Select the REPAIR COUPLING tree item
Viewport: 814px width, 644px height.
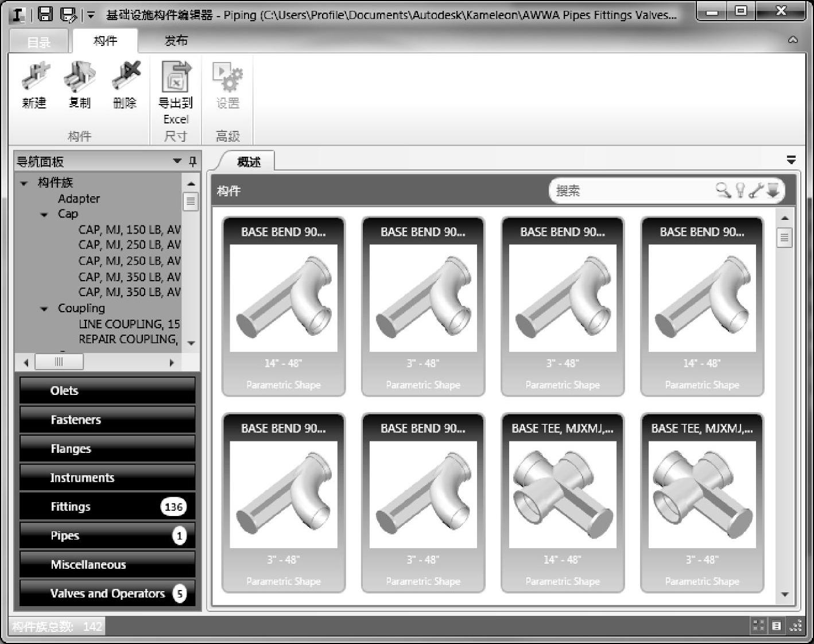point(128,339)
